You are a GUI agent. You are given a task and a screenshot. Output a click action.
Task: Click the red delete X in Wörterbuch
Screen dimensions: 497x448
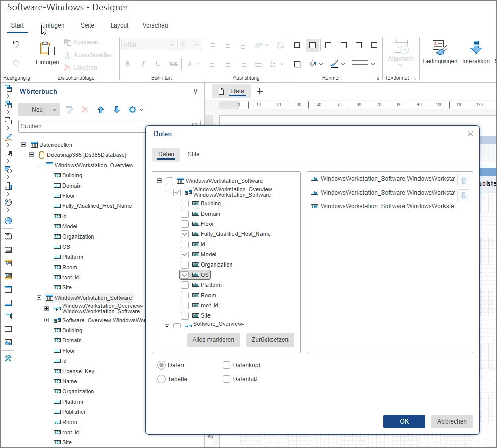coord(85,110)
